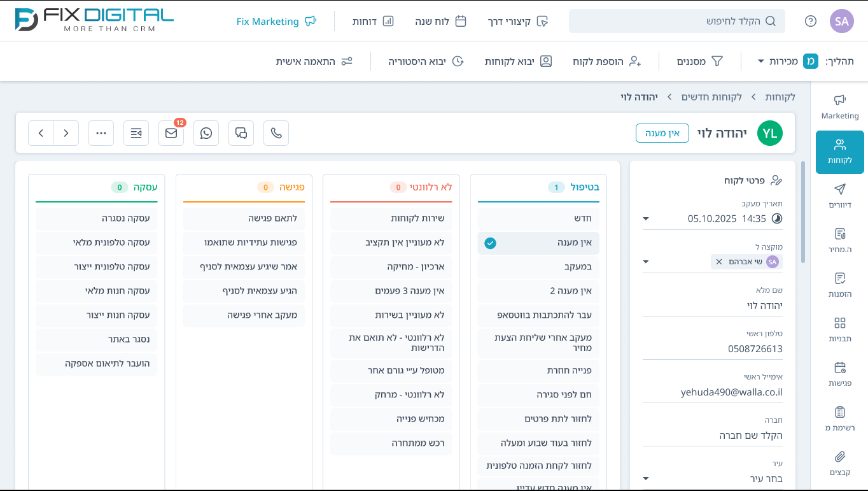Open פגישות in the sidebar
The image size is (868, 491).
[840, 374]
